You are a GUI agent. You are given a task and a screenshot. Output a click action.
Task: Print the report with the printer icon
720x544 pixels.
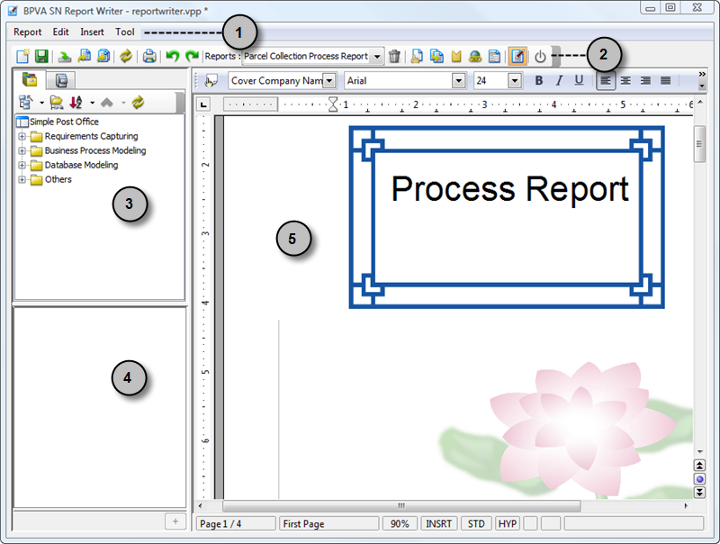(x=149, y=56)
